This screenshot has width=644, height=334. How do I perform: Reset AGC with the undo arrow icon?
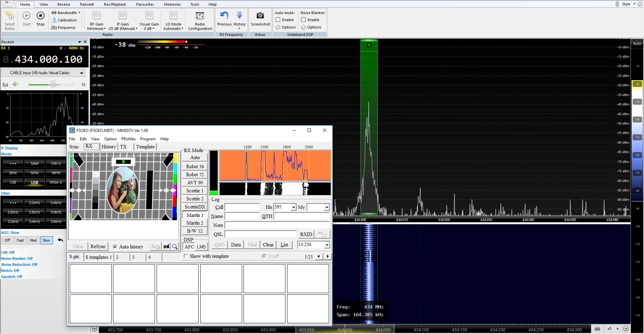pos(60,240)
